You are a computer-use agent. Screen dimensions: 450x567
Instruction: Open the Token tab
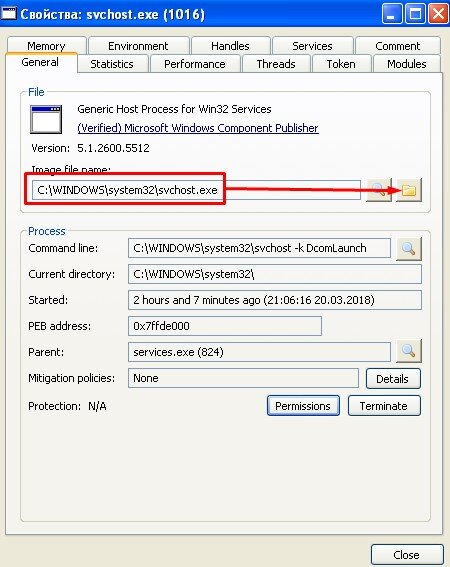pyautogui.click(x=341, y=64)
